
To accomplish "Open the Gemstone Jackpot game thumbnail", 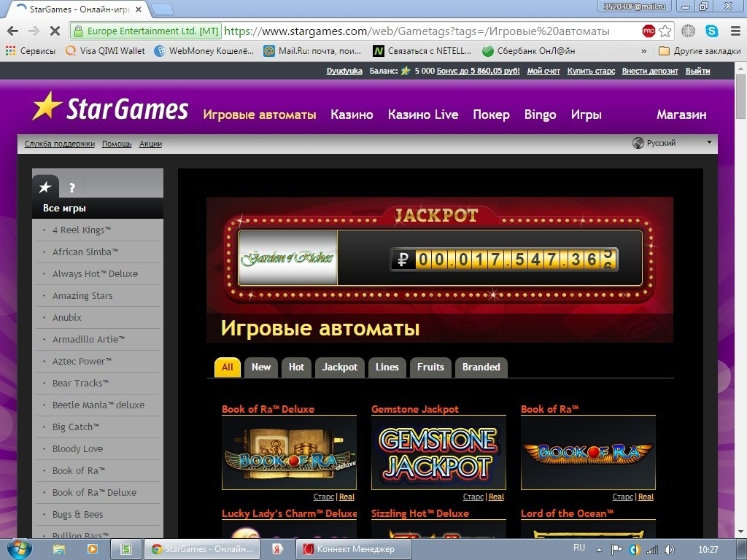I will click(438, 453).
